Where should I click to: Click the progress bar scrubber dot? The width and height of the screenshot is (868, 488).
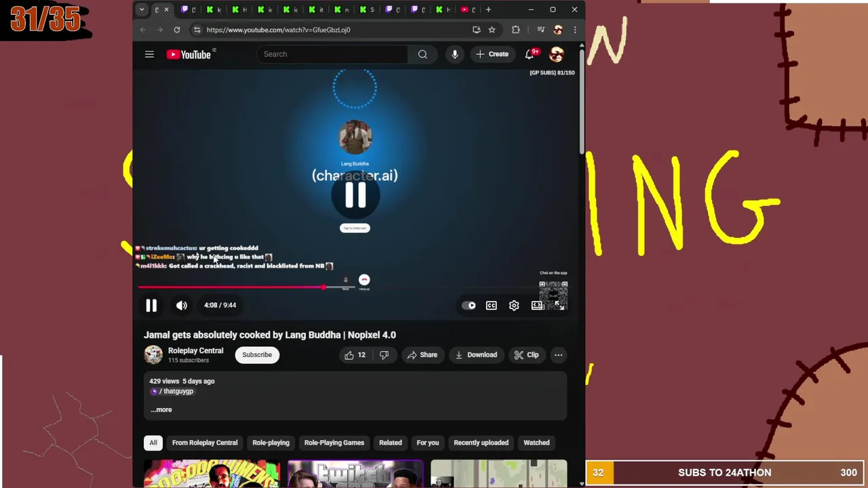coord(324,287)
